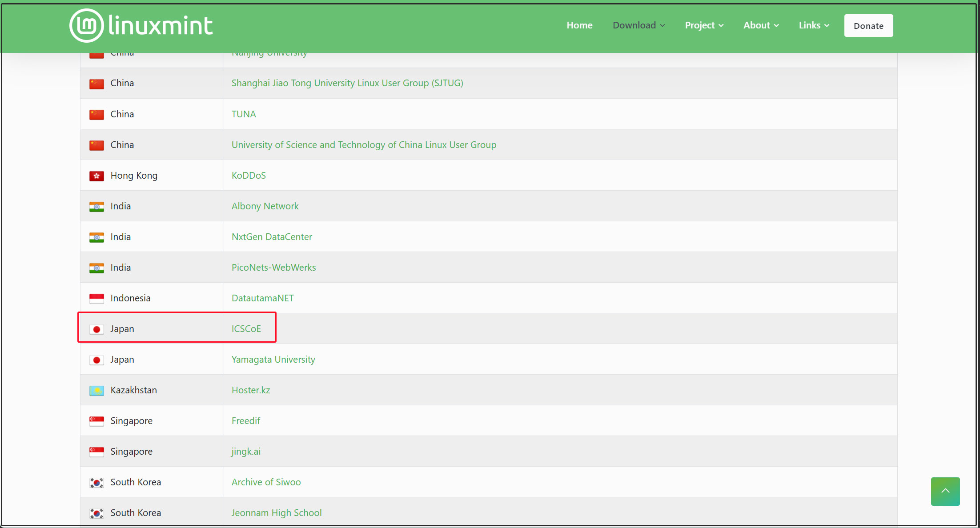Click the China flag beside TUNA

[96, 115]
